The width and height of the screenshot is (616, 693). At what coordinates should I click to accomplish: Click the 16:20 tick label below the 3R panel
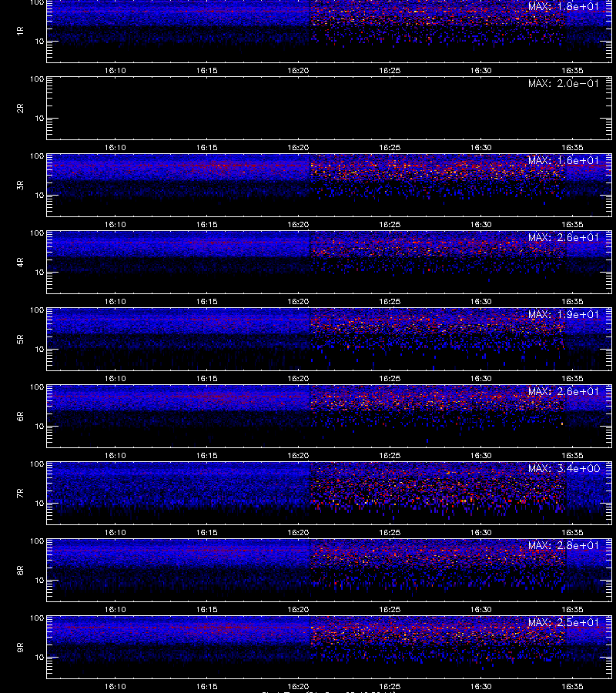point(298,225)
